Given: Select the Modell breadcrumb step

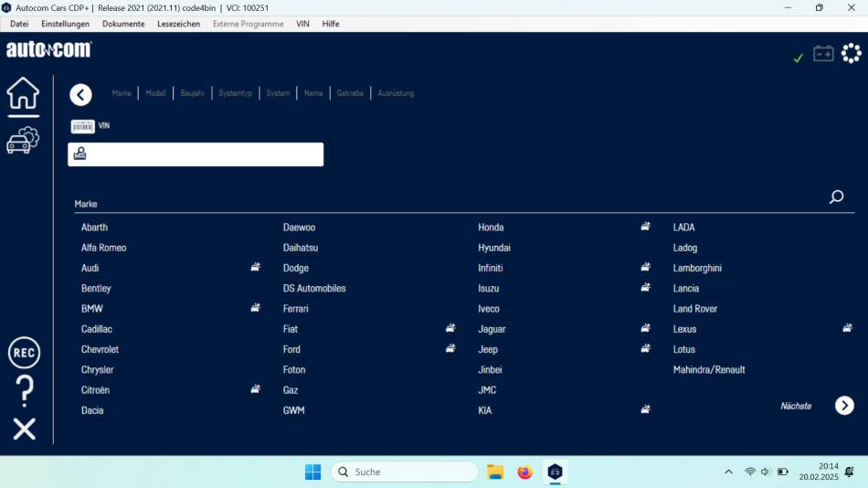Looking at the screenshot, I should (155, 93).
